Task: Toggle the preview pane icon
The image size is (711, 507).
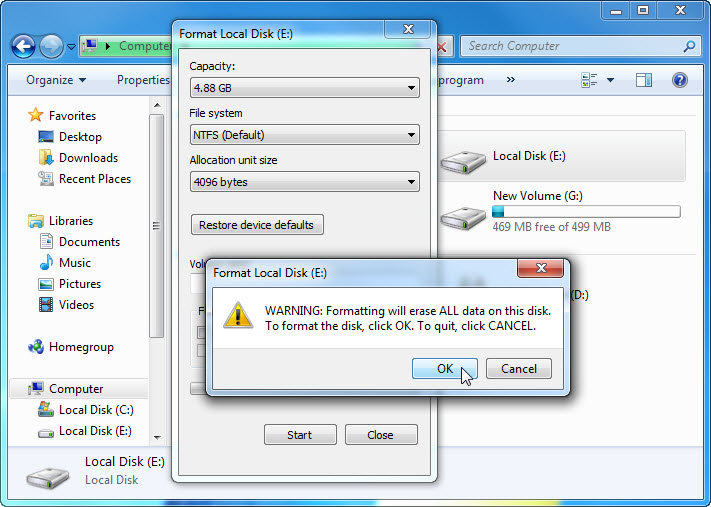Action: (x=643, y=80)
